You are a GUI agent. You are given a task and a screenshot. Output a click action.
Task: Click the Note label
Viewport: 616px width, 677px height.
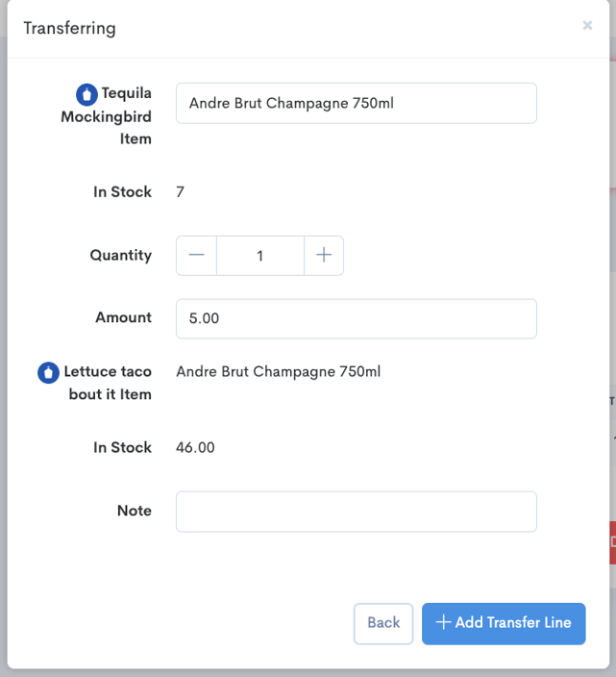pyautogui.click(x=134, y=511)
